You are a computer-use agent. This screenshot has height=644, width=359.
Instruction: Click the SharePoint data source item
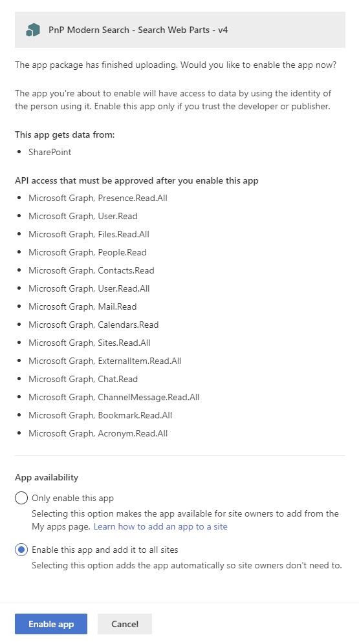tap(50, 152)
